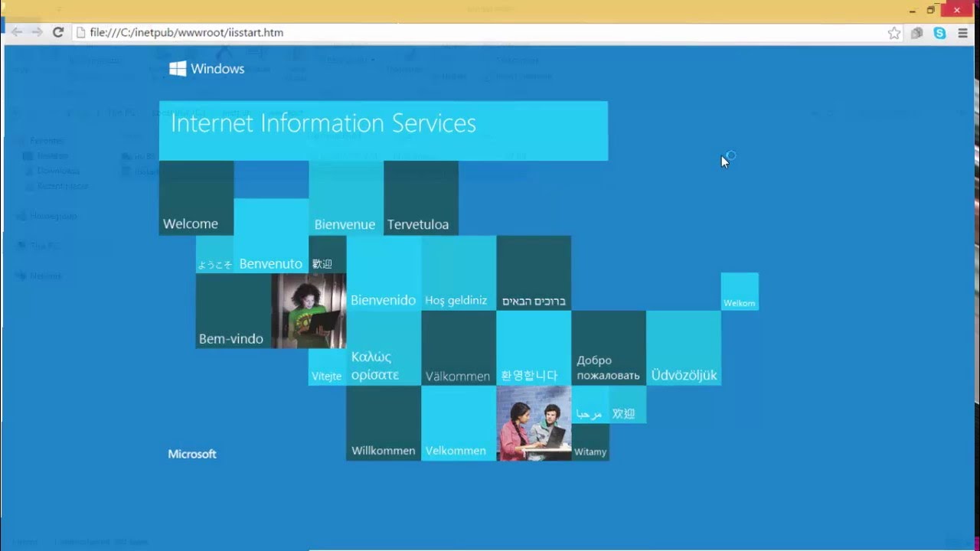This screenshot has height=551, width=980.
Task: Select the Witamy tile
Action: tap(590, 442)
